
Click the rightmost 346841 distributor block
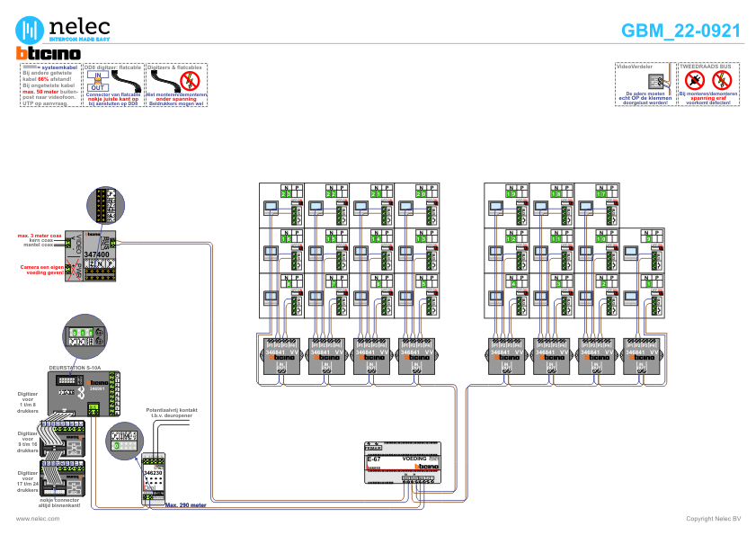pos(644,356)
